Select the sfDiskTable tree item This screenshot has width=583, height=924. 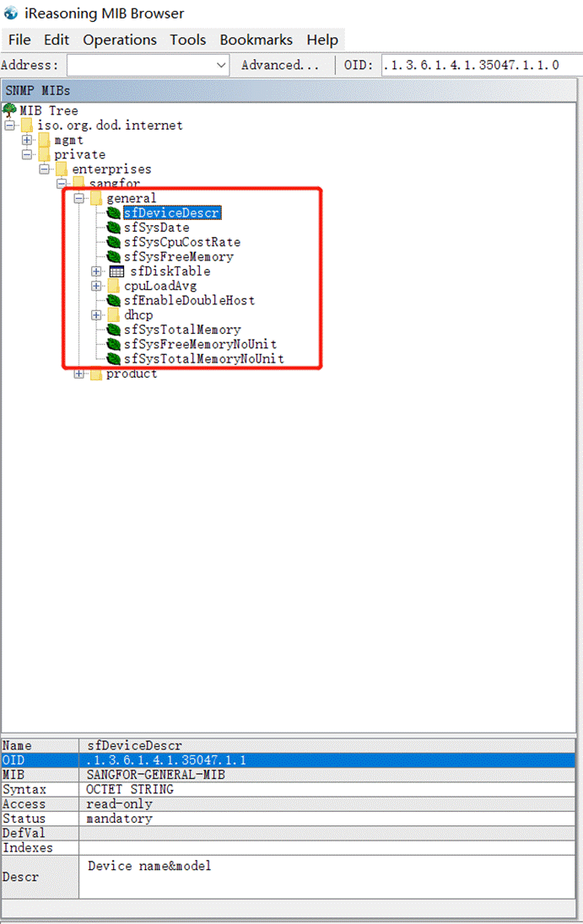coord(170,271)
